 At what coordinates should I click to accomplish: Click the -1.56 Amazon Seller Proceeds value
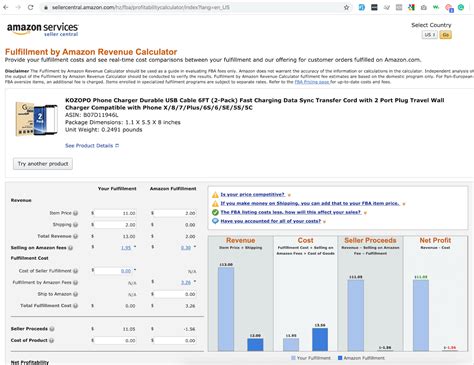[x=189, y=329]
